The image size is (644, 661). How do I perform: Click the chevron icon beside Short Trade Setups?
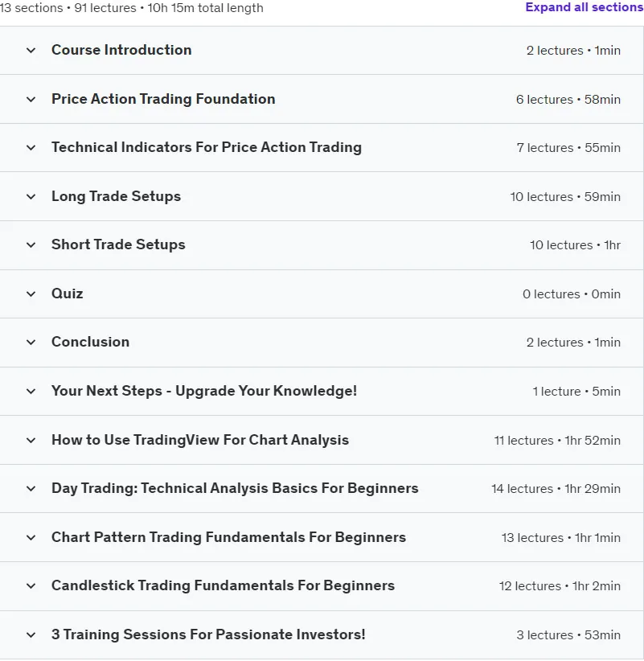pos(31,245)
